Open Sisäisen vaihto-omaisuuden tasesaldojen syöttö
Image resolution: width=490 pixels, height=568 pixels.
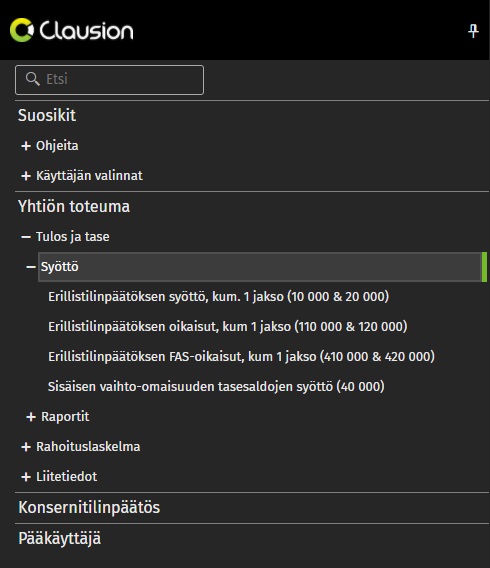216,387
